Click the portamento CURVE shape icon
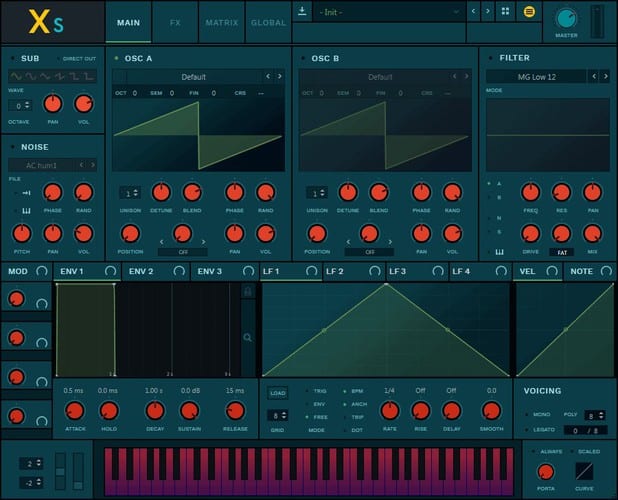The height and width of the screenshot is (500, 618). coord(584,472)
